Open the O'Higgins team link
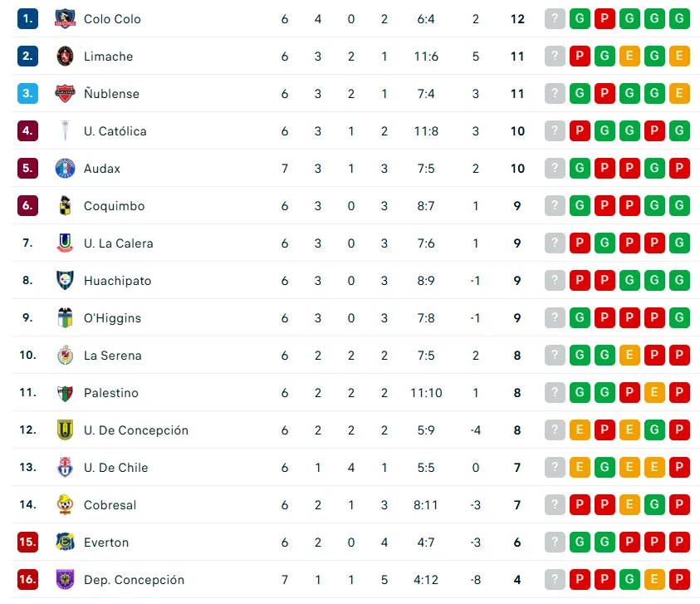The height and width of the screenshot is (604, 700). (x=112, y=318)
